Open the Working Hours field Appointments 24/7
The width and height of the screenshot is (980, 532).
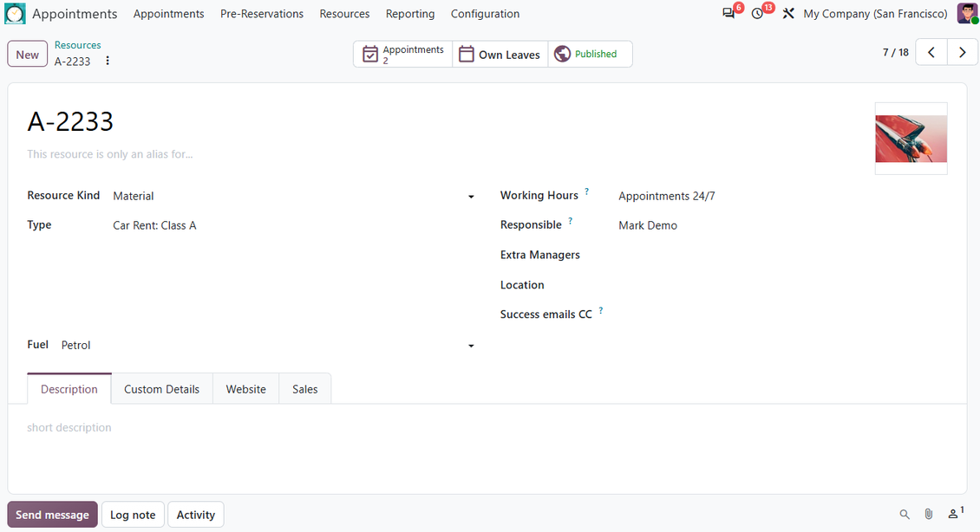[782, 196]
